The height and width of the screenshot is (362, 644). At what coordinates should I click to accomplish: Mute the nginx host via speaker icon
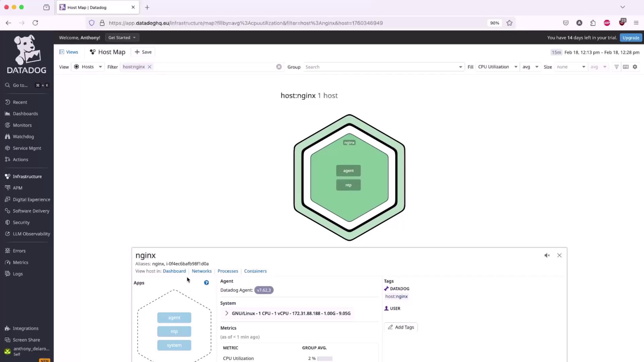(x=547, y=255)
